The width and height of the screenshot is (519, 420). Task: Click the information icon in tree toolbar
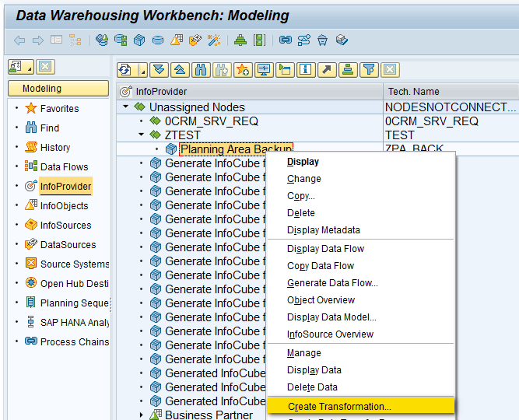(306, 70)
